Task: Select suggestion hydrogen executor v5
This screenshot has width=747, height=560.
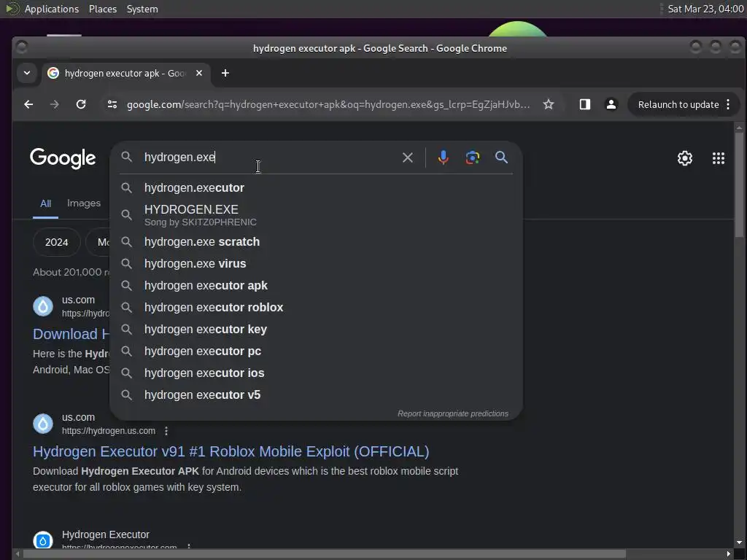Action: point(316,394)
